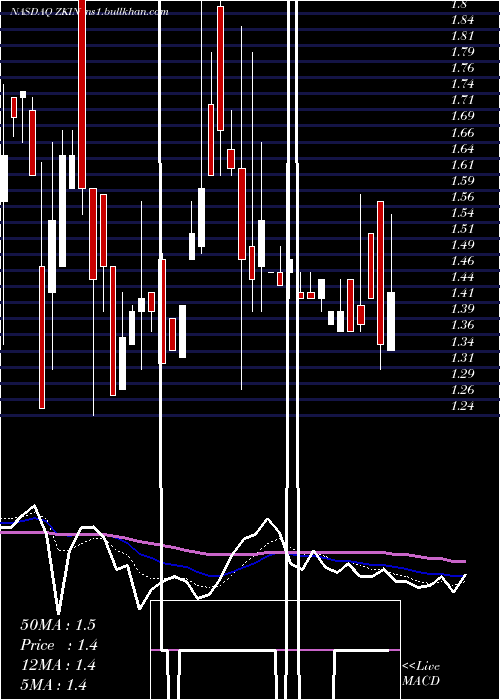Click the 1.39 price axis label
This screenshot has height=700, width=500.
[462, 309]
